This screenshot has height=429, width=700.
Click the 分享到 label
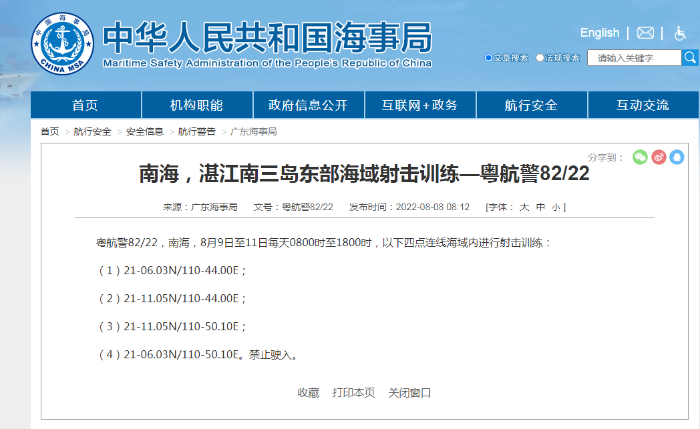[605, 157]
